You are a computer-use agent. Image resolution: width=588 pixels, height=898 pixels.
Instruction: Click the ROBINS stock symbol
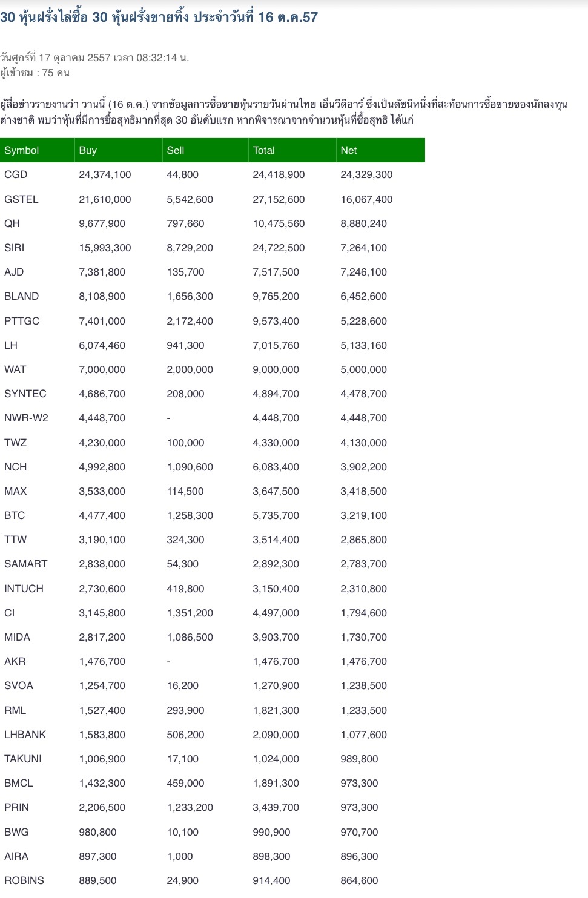tap(24, 880)
